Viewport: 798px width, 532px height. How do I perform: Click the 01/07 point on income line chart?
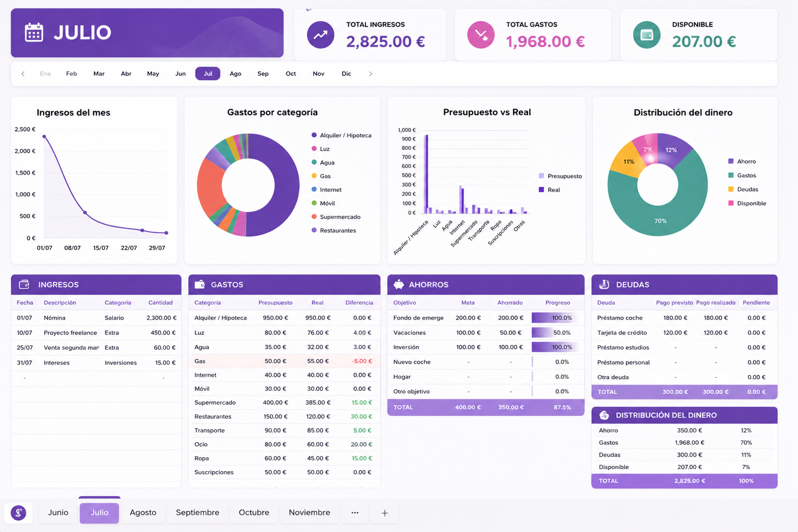[44, 137]
